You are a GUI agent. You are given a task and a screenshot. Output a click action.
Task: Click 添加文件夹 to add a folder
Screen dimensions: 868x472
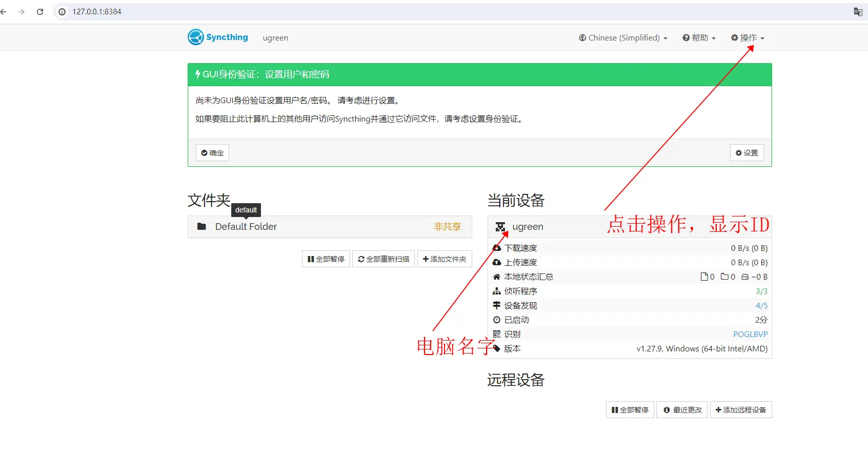[x=445, y=259]
